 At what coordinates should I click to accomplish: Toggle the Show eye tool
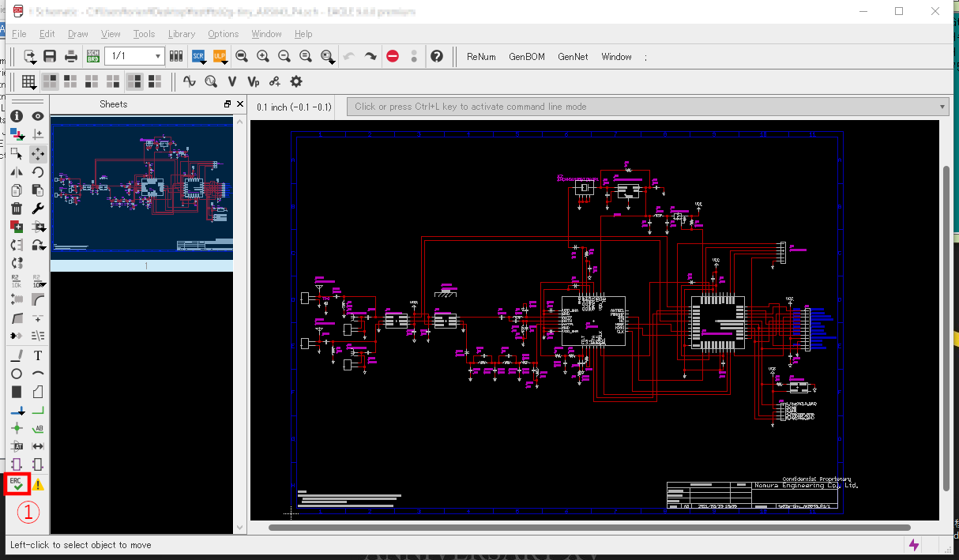pyautogui.click(x=38, y=116)
